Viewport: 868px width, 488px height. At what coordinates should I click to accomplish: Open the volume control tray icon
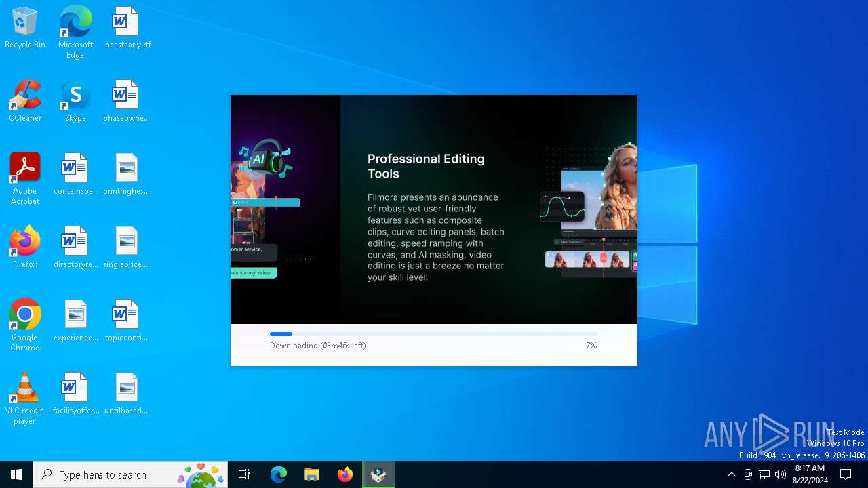point(781,474)
